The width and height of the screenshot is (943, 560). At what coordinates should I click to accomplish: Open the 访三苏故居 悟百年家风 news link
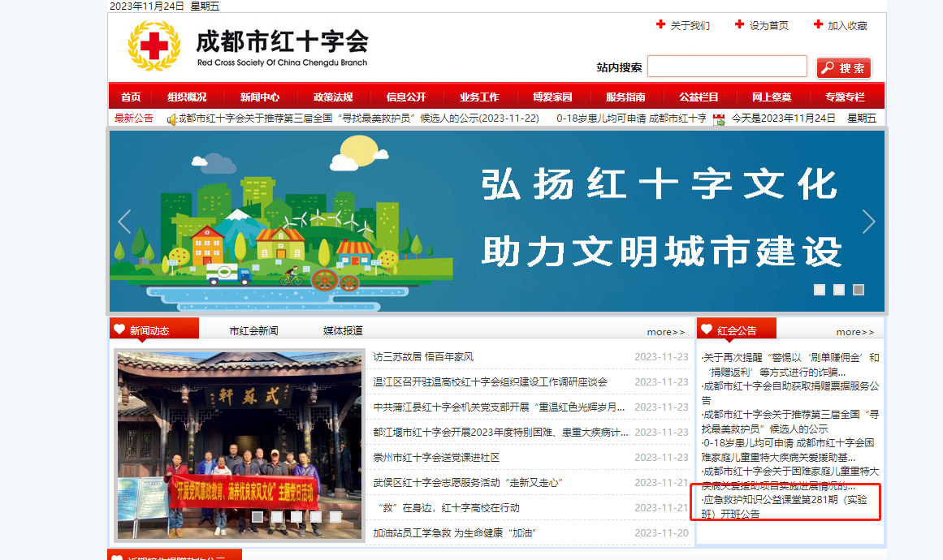[x=423, y=357]
